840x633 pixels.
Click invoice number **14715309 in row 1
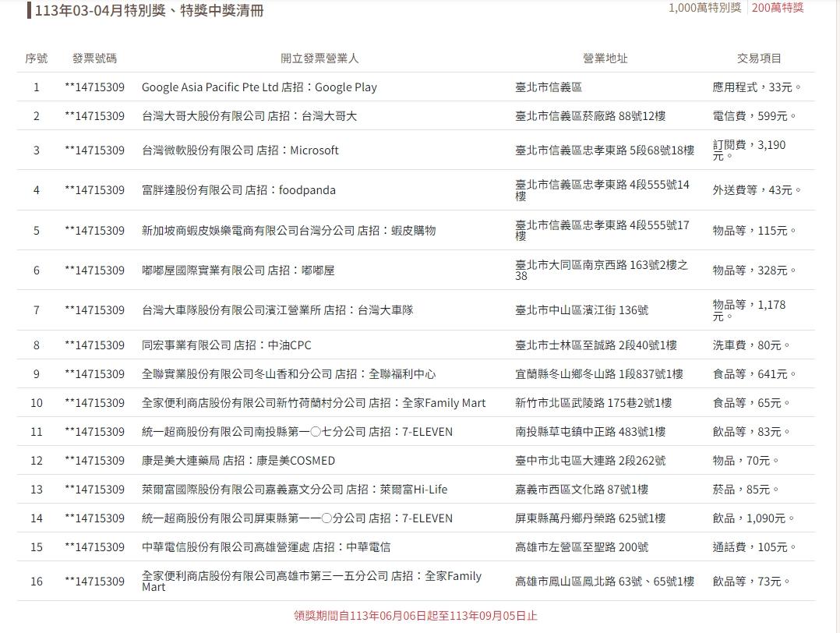click(x=95, y=87)
